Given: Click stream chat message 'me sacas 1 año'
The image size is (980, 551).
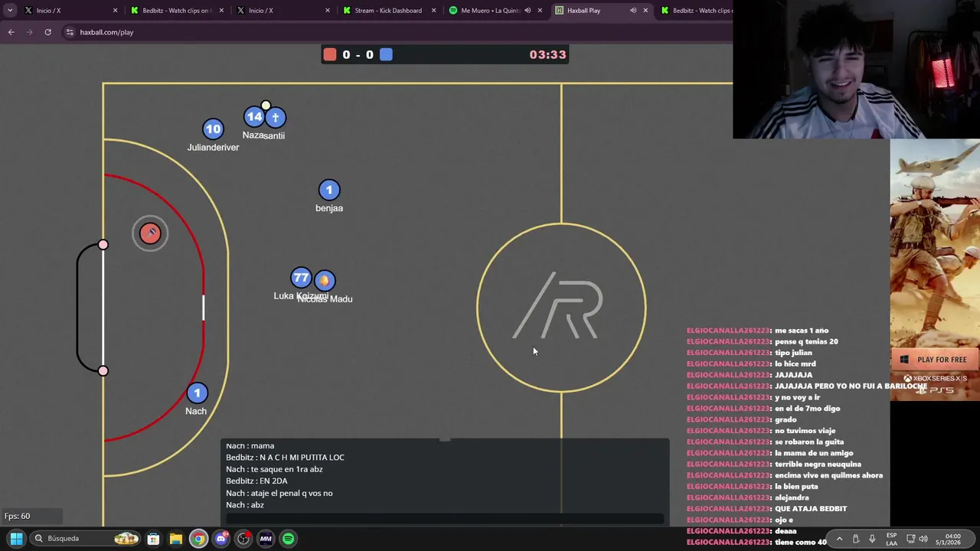Looking at the screenshot, I should 802,331.
